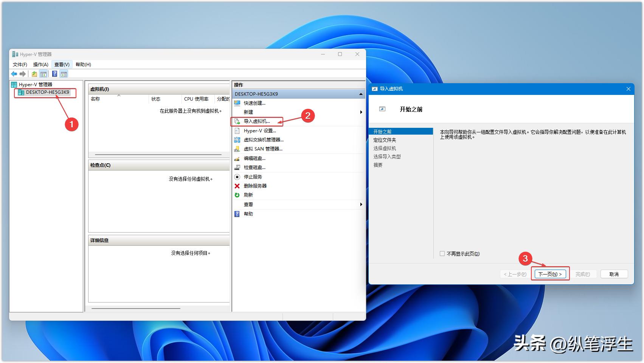
Task: Select 检查磁盘 (Inspect Disk) action
Action: (x=254, y=167)
